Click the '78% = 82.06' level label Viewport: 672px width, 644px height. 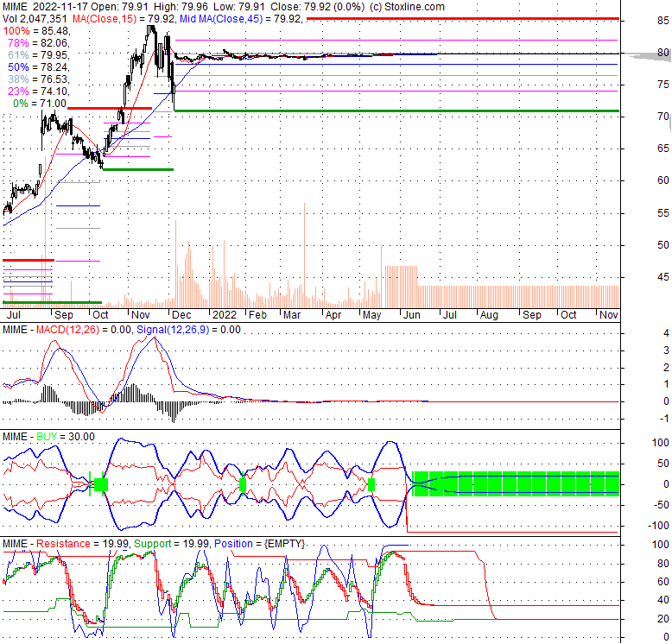pyautogui.click(x=39, y=43)
